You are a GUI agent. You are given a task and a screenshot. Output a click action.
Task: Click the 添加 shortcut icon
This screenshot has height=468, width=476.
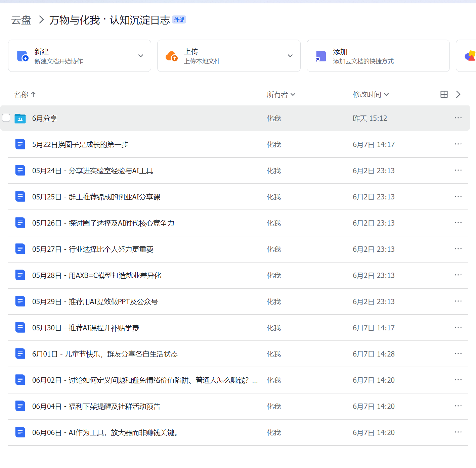(x=321, y=56)
